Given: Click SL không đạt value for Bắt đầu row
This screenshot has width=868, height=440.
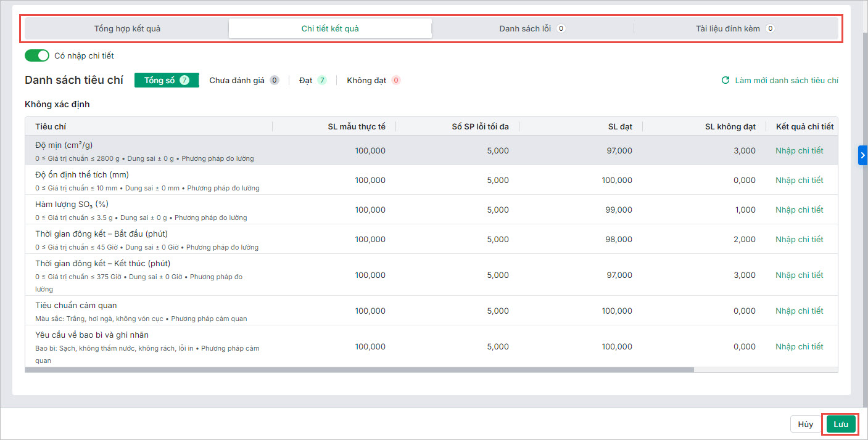Looking at the screenshot, I should (x=744, y=239).
